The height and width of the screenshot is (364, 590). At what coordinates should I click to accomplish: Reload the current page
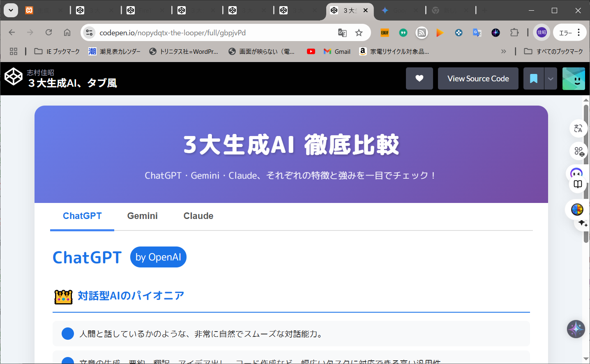coord(48,32)
